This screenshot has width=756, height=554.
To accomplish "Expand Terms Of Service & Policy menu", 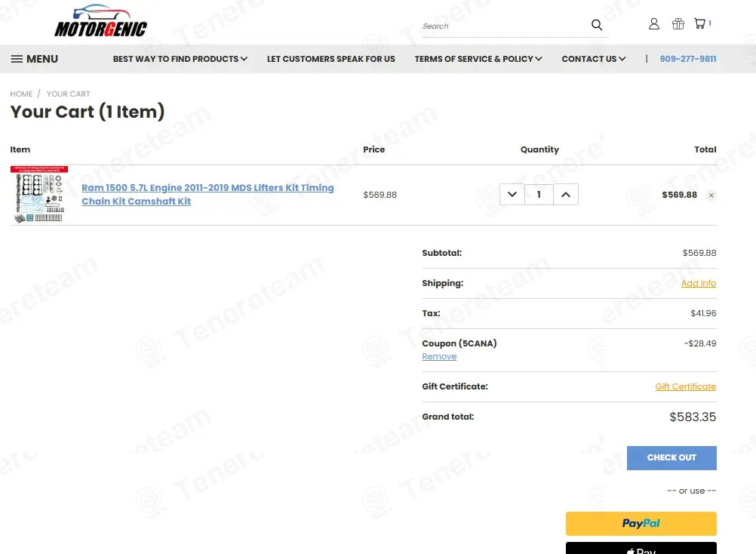I will [x=478, y=59].
